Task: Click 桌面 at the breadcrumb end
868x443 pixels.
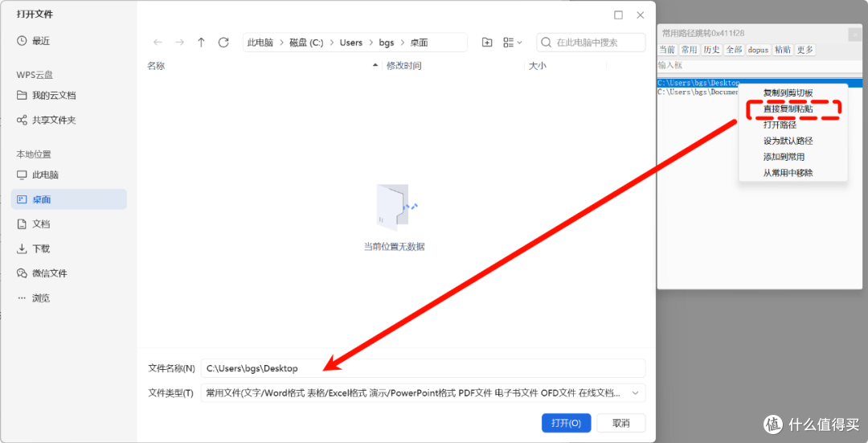Action: coord(419,43)
